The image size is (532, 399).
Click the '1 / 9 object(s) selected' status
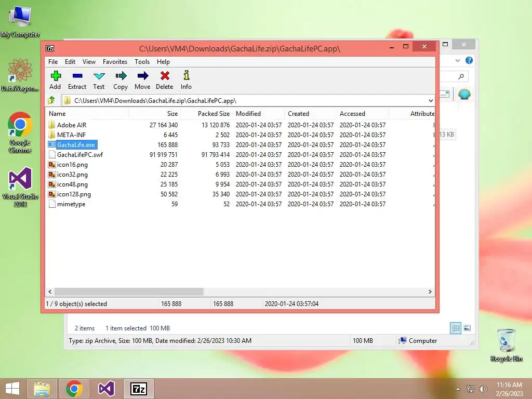(76, 303)
